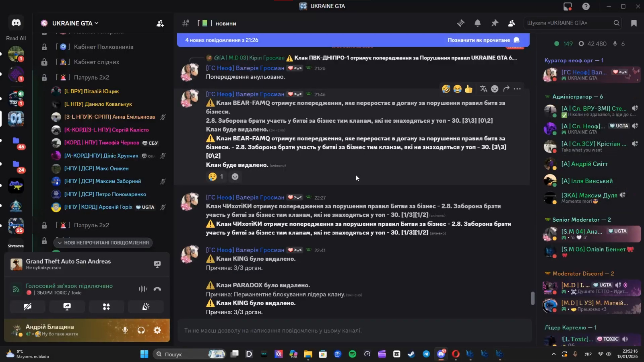
Task: Open Кабінет Полковників voice channel
Action: tap(103, 47)
